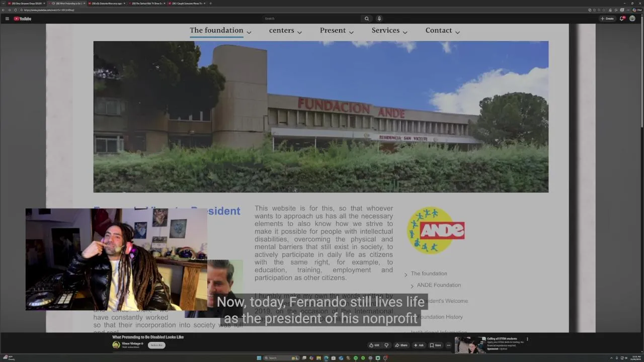Image resolution: width=644 pixels, height=362 pixels.
Task: Subscribe to Vince Vintage channel
Action: coord(157,345)
